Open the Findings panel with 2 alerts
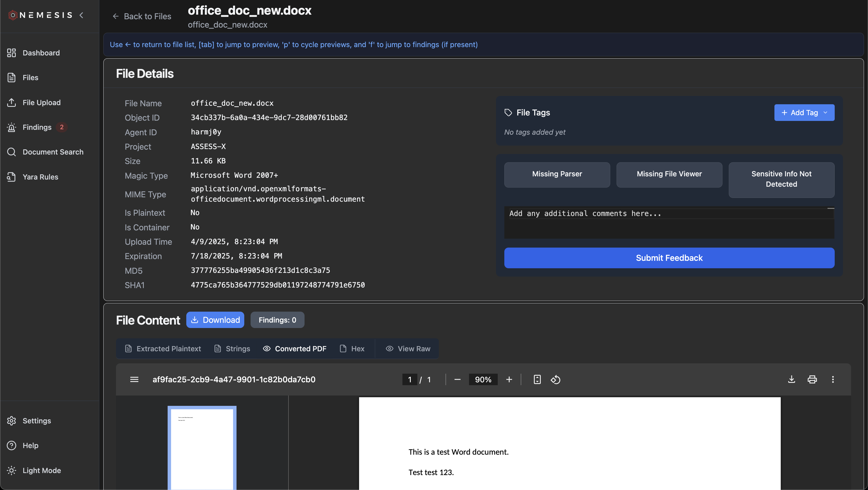 click(x=36, y=127)
